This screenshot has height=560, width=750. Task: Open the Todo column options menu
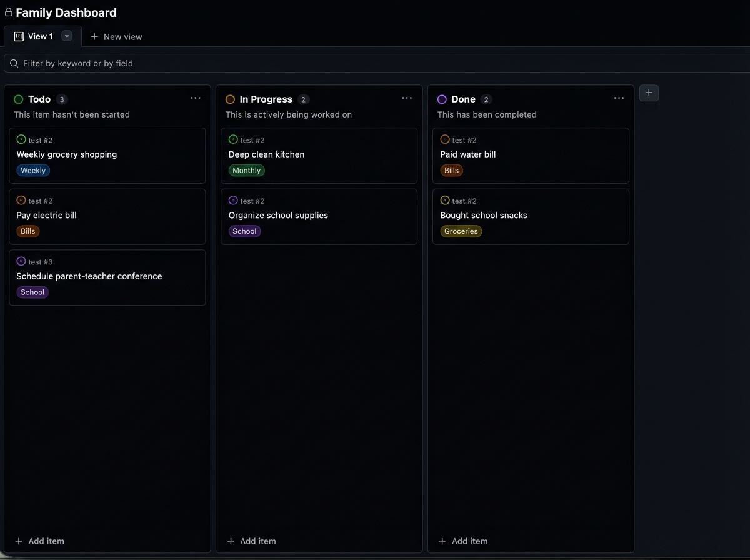tap(196, 97)
